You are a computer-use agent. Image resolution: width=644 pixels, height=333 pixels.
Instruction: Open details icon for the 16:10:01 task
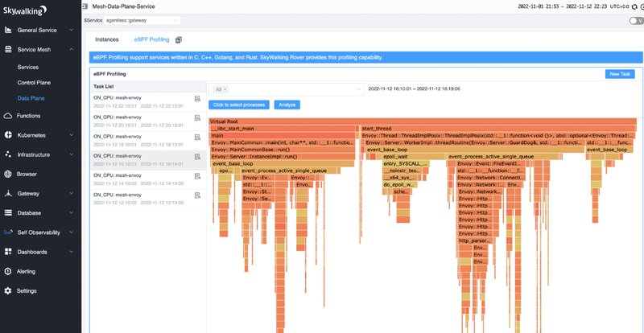click(x=197, y=157)
